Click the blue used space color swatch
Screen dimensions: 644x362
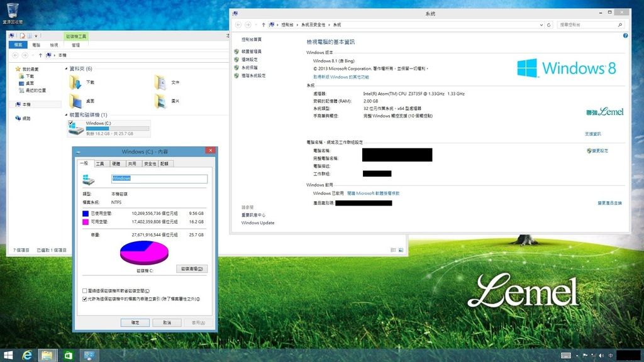pos(86,214)
